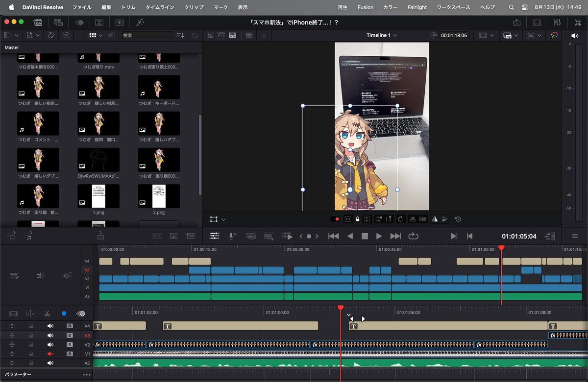
Task: Select the 1.png thumbnail
Action: (x=98, y=196)
